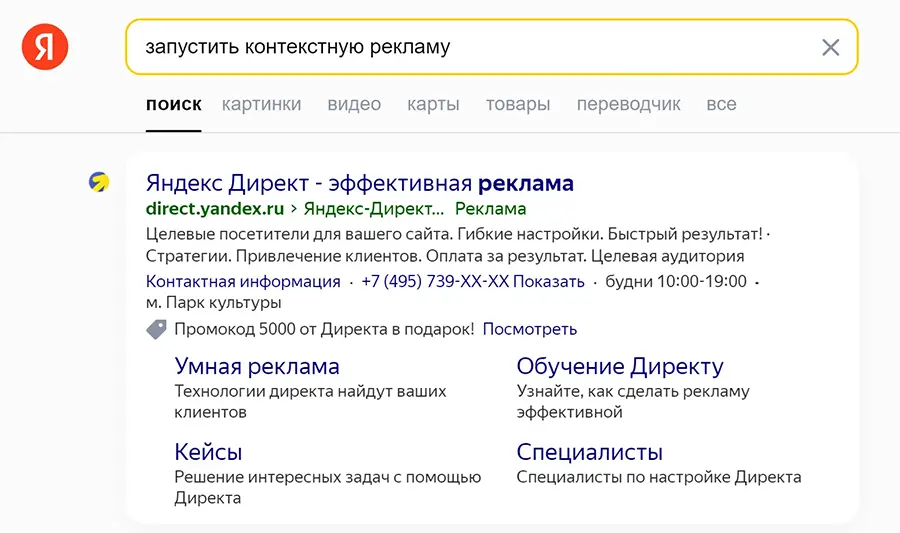The height and width of the screenshot is (533, 900).
Task: Switch to the картинки tab
Action: point(261,104)
